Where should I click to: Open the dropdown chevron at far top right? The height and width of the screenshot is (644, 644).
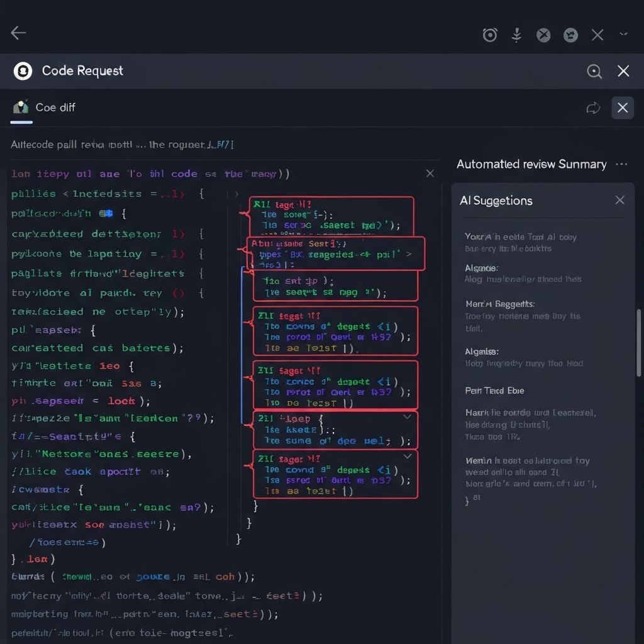tap(625, 35)
